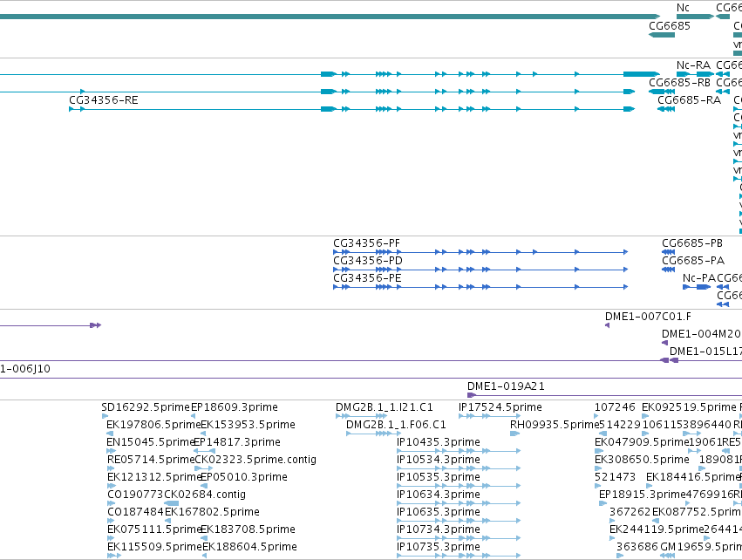Select the EK075111.5prime EST label
The height and width of the screenshot is (560, 742).
pos(155,529)
